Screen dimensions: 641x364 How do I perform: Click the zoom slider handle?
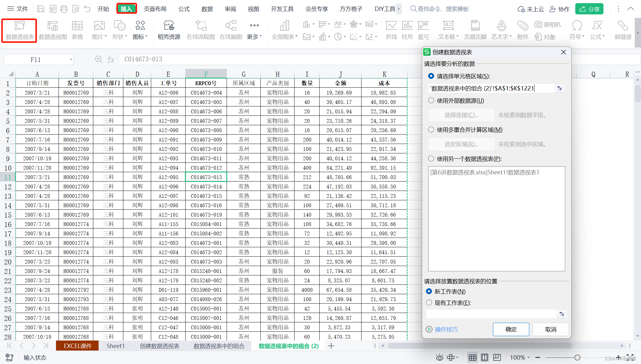coord(577,357)
